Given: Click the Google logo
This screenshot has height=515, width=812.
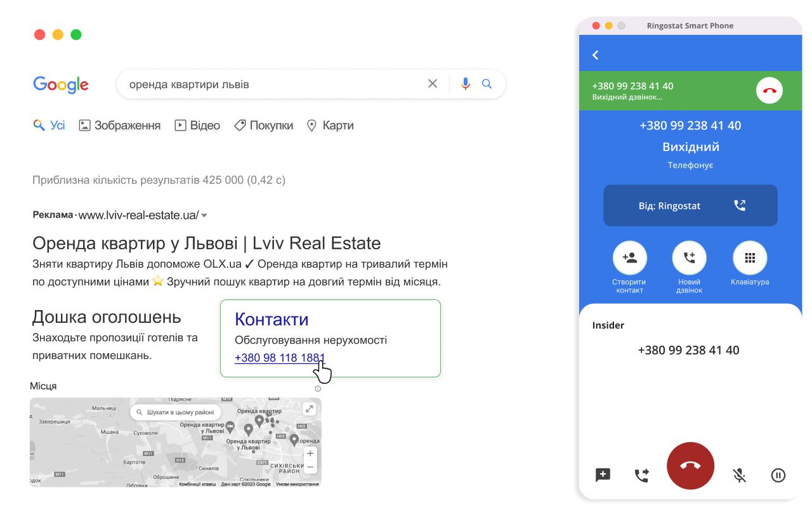Looking at the screenshot, I should click(61, 85).
